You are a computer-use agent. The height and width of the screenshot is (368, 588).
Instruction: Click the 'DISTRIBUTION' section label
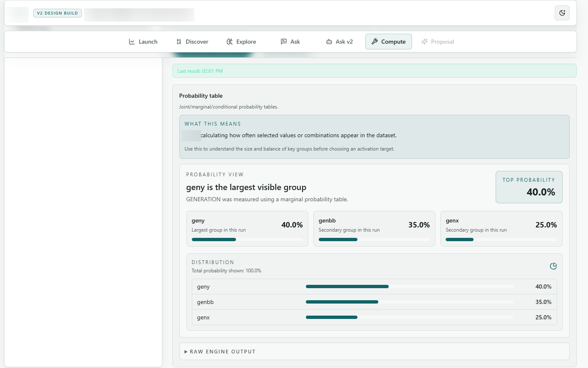pos(213,262)
